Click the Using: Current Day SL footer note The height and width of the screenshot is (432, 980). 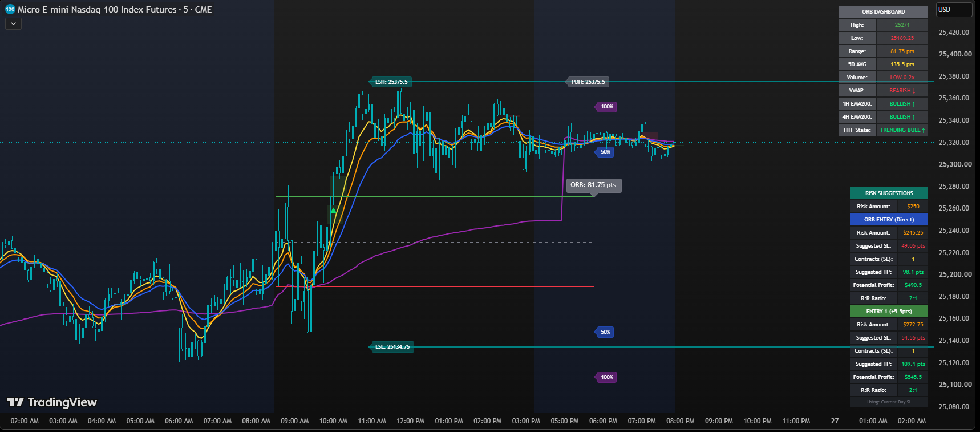coord(889,402)
